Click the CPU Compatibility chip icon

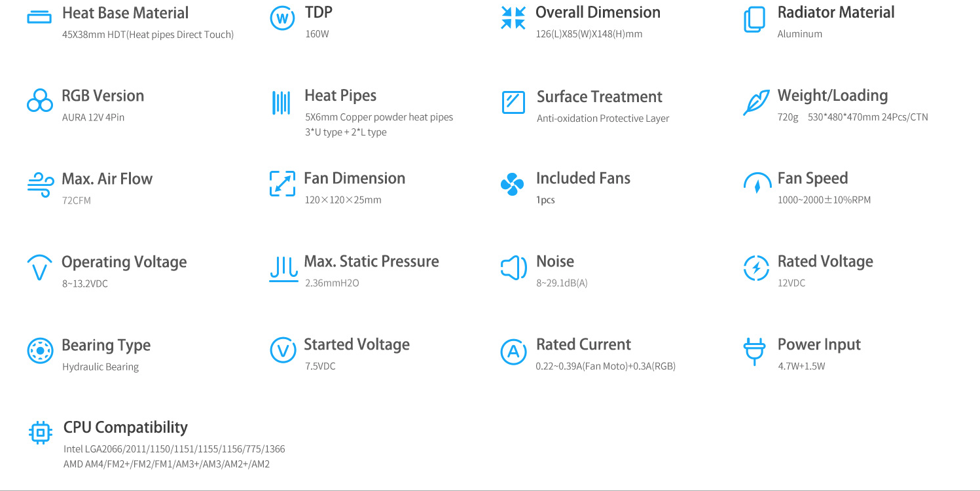pyautogui.click(x=41, y=433)
